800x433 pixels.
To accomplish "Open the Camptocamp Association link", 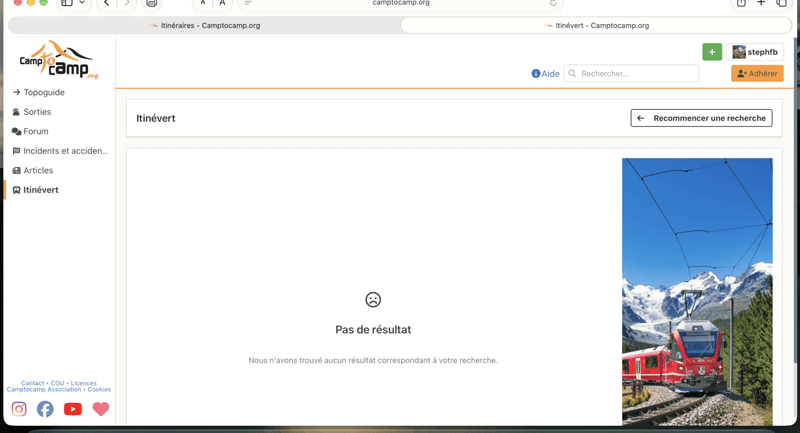I will [x=44, y=389].
